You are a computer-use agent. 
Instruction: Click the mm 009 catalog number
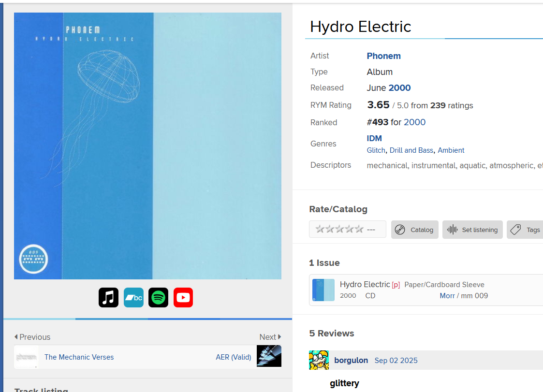(x=474, y=296)
